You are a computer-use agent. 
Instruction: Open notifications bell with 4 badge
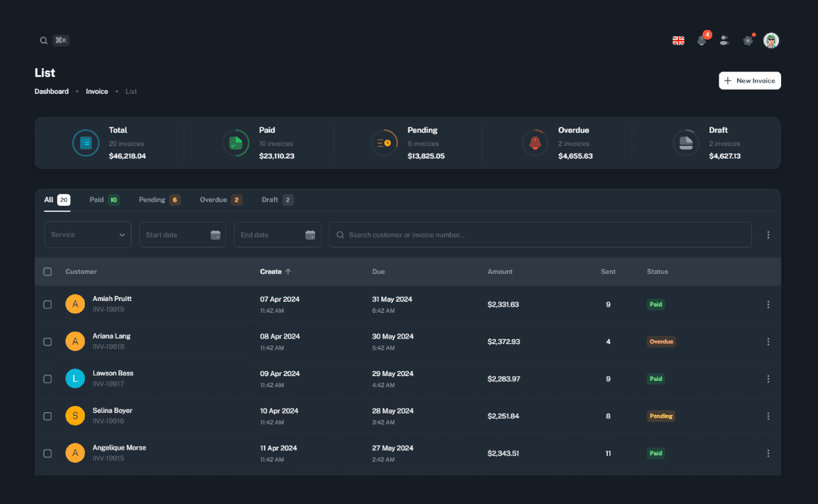(703, 40)
